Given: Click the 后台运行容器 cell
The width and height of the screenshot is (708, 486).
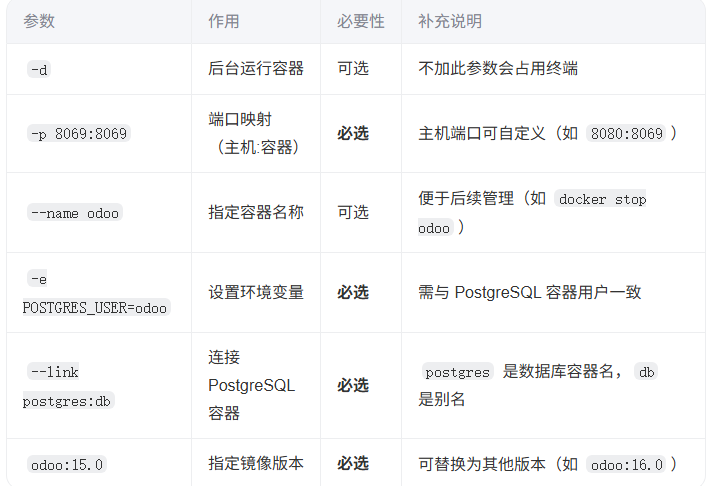Looking at the screenshot, I should [256, 69].
